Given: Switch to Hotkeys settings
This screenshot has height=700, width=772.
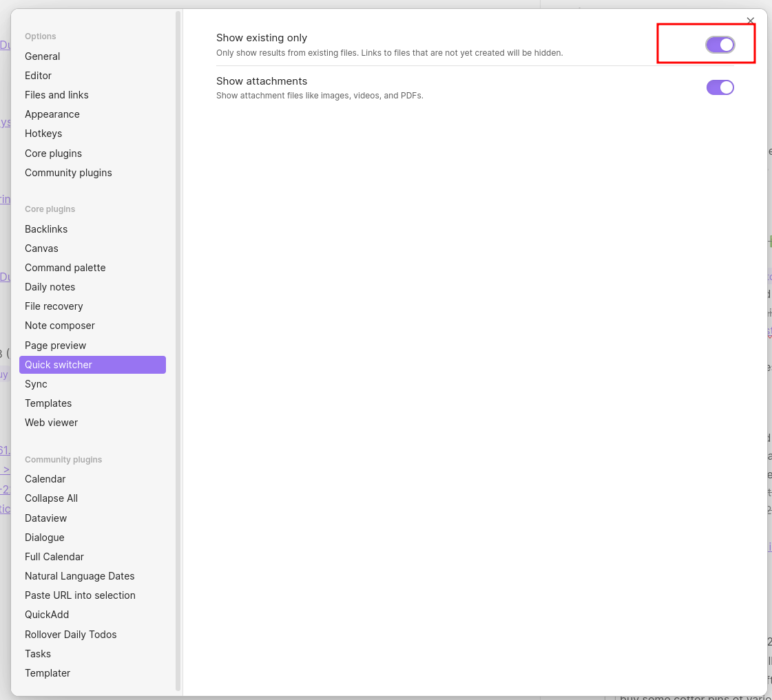Looking at the screenshot, I should tap(43, 134).
